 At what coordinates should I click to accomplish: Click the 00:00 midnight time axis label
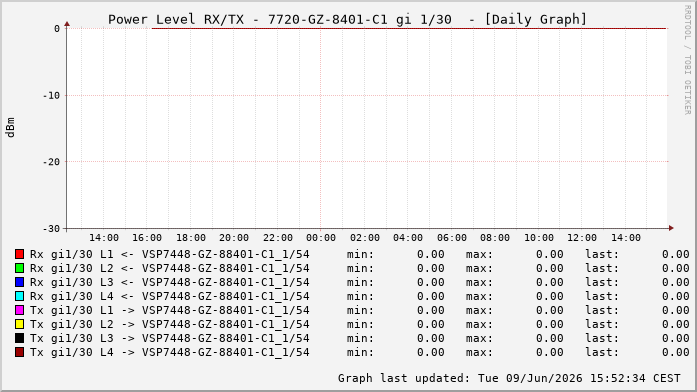(321, 238)
